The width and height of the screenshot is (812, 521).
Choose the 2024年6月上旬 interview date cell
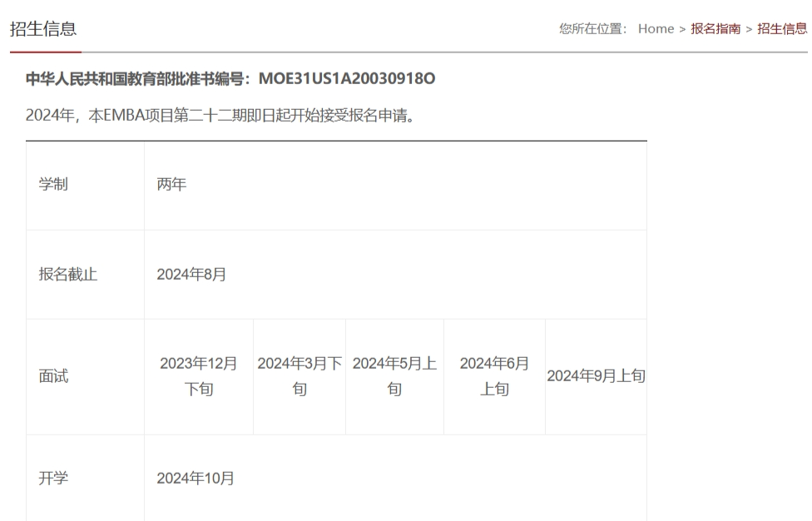pyautogui.click(x=494, y=377)
